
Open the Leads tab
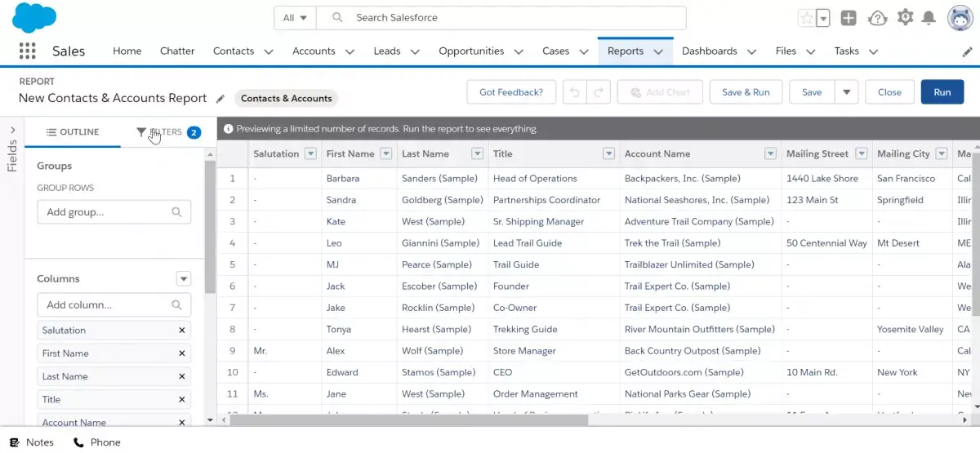(387, 51)
